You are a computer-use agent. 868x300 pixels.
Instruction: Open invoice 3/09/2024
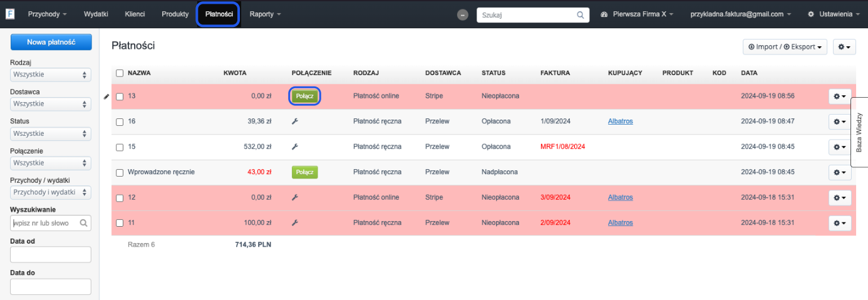click(555, 197)
